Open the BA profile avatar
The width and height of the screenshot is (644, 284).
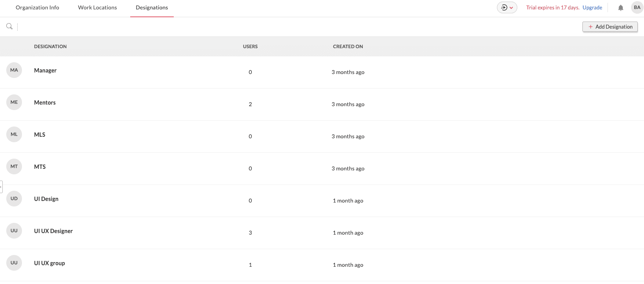tap(637, 7)
